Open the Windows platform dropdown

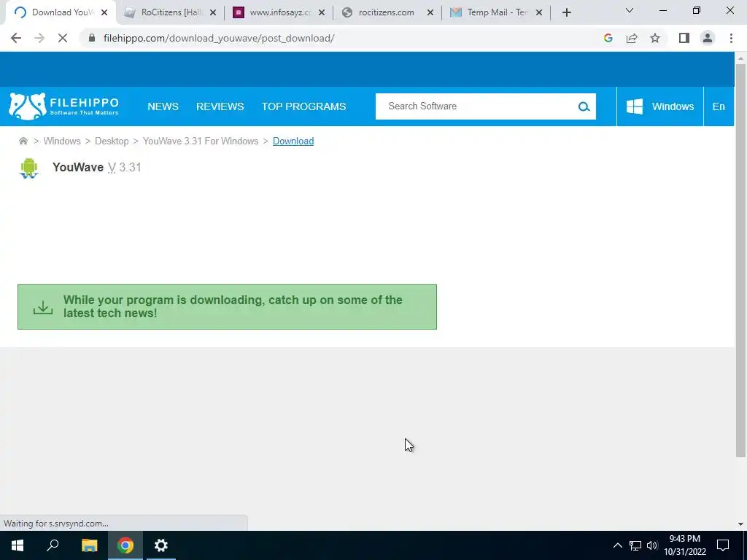pyautogui.click(x=659, y=106)
